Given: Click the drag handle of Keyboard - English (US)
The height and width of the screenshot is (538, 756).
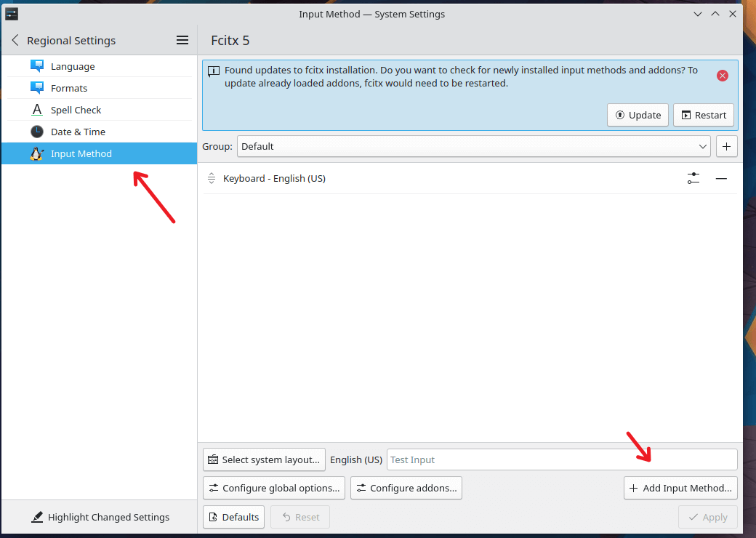Looking at the screenshot, I should click(x=212, y=178).
